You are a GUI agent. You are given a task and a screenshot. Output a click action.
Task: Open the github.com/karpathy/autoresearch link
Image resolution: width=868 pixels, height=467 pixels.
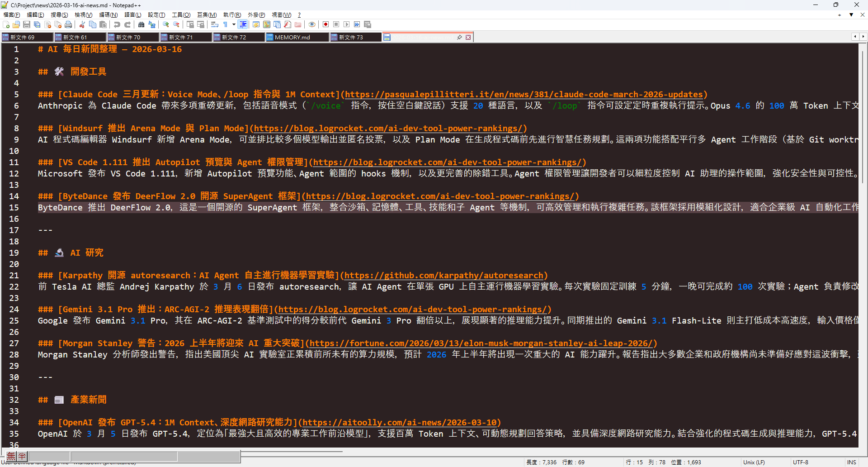(x=443, y=276)
